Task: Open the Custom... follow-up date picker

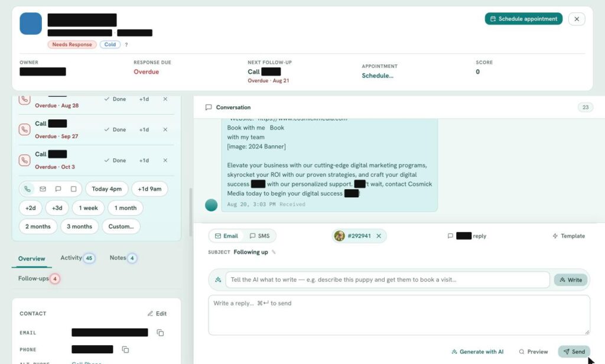Action: 121,226
